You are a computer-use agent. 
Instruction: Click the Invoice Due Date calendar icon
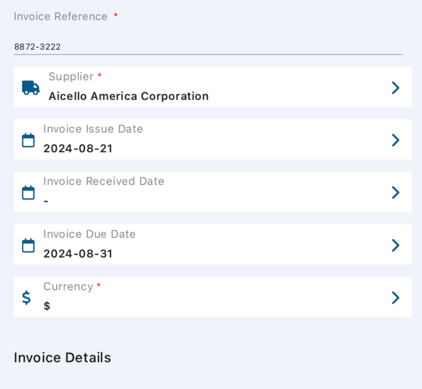tap(28, 245)
